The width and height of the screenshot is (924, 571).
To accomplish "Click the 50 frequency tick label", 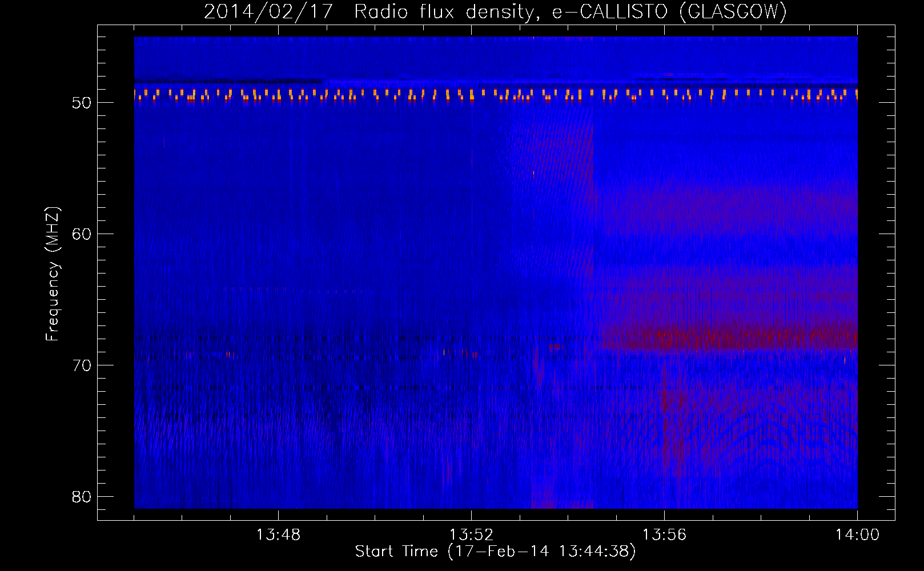I will (82, 103).
